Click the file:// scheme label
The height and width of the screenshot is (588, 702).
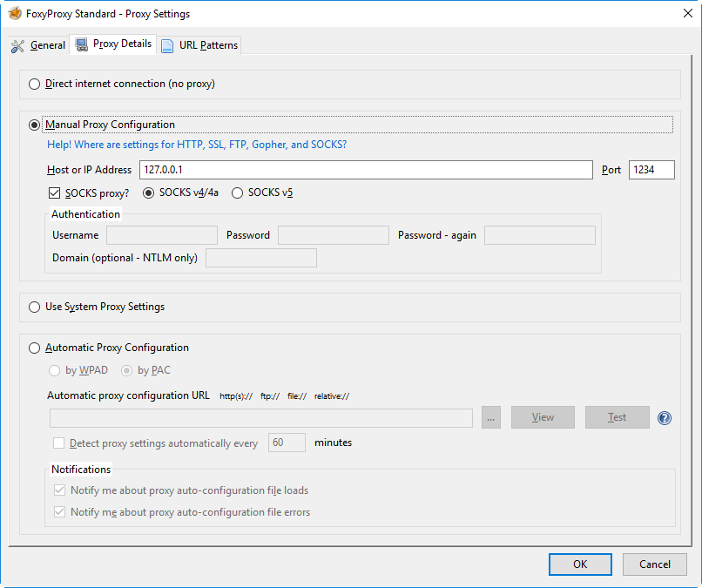coord(297,396)
